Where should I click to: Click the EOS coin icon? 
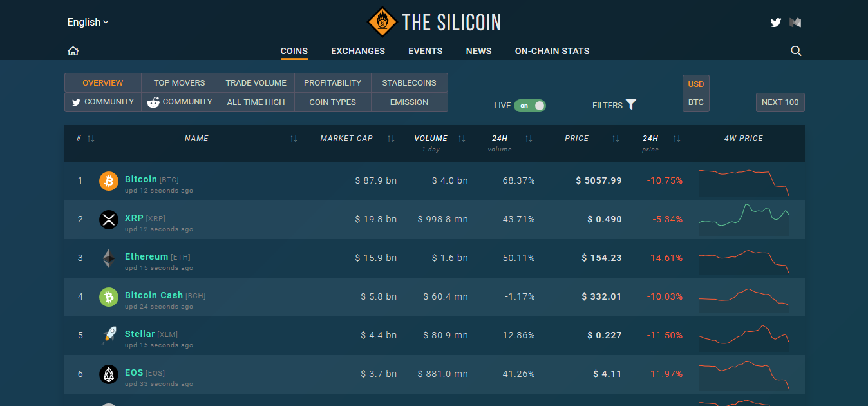(109, 374)
